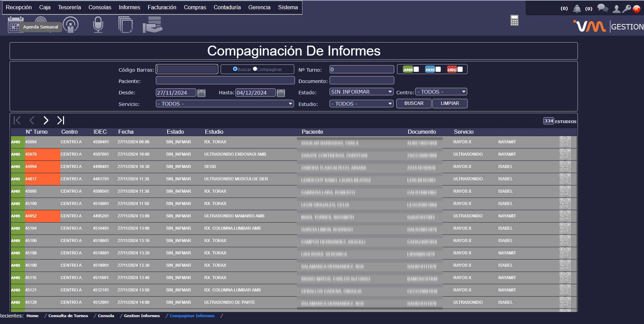The image size is (644, 324).
Task: Open the notifications bell icon
Action: click(x=577, y=9)
